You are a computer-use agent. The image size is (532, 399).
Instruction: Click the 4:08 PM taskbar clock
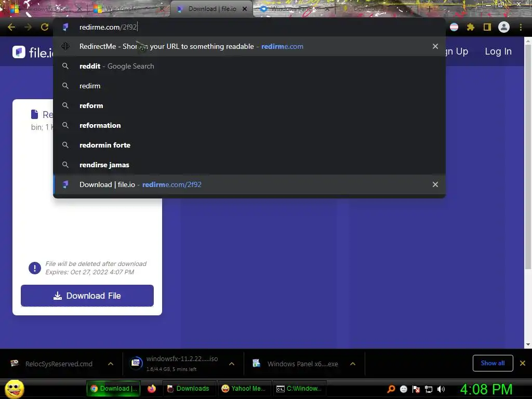pyautogui.click(x=486, y=389)
